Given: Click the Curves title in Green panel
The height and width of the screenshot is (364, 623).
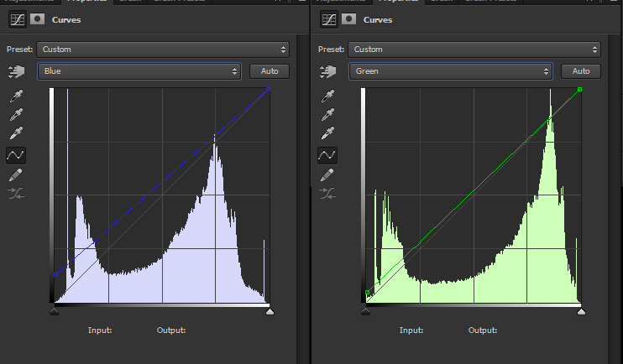Looking at the screenshot, I should click(378, 20).
